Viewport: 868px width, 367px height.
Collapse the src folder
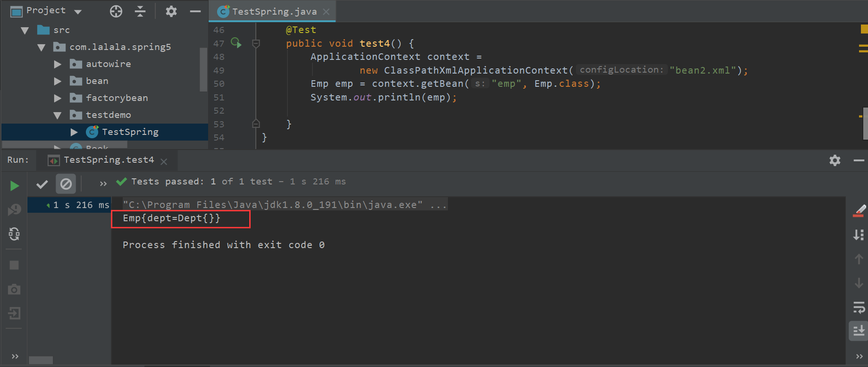click(25, 30)
